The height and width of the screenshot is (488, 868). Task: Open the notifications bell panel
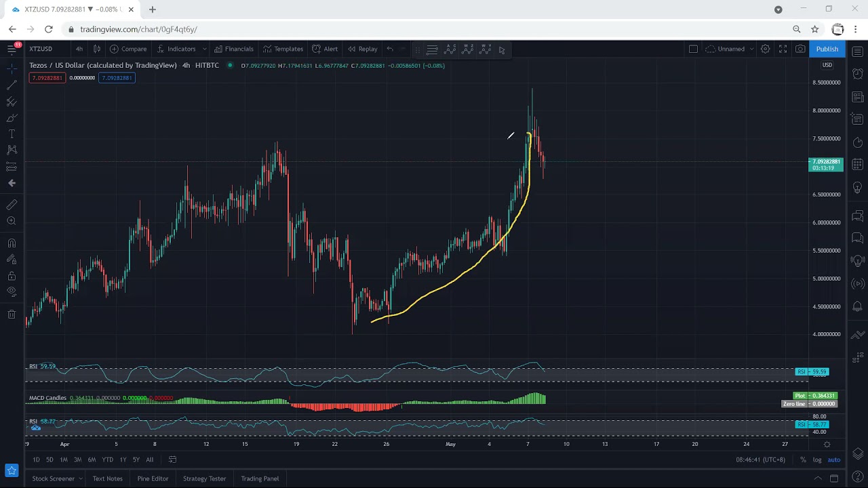[858, 306]
